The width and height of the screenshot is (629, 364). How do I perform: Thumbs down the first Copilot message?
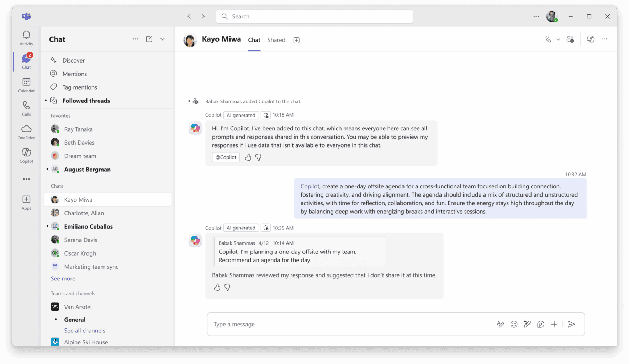tap(258, 157)
